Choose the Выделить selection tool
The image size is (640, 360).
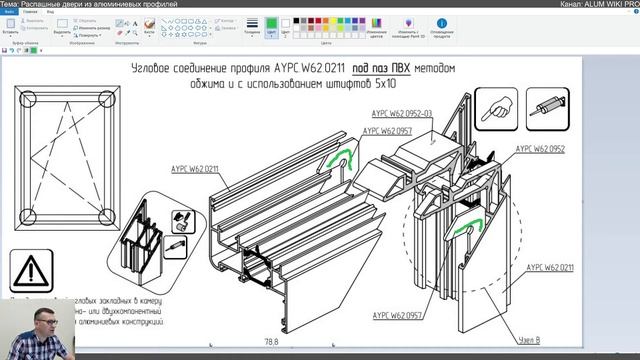tap(62, 23)
